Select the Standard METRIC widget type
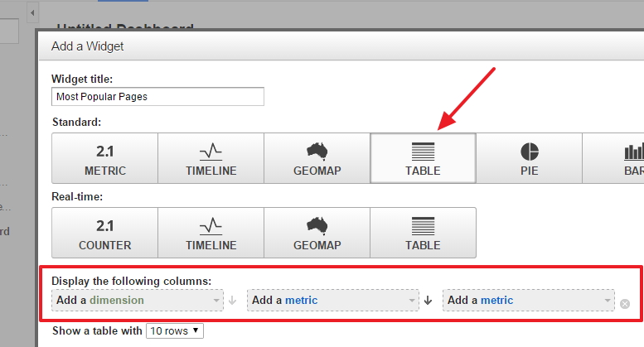 (104, 158)
